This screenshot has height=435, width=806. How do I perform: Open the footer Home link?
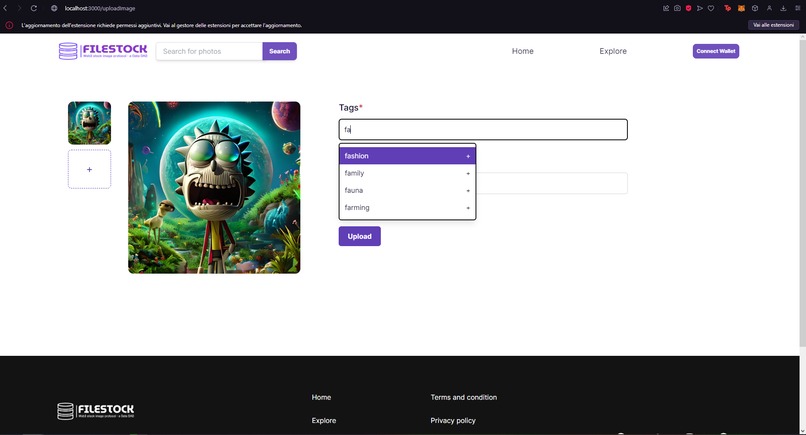click(321, 397)
